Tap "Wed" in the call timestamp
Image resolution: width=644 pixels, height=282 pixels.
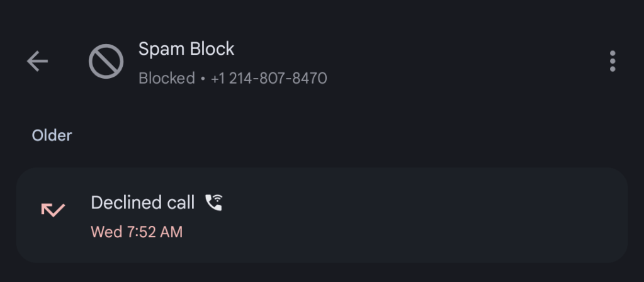pyautogui.click(x=106, y=232)
